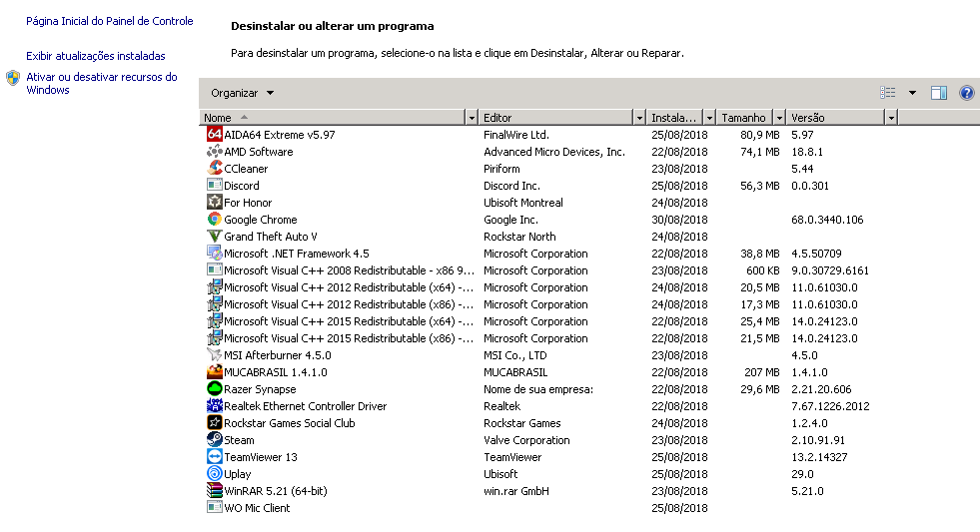Open Exibir atualizações instaladas link
Screen dimensions: 980x532
(x=96, y=56)
